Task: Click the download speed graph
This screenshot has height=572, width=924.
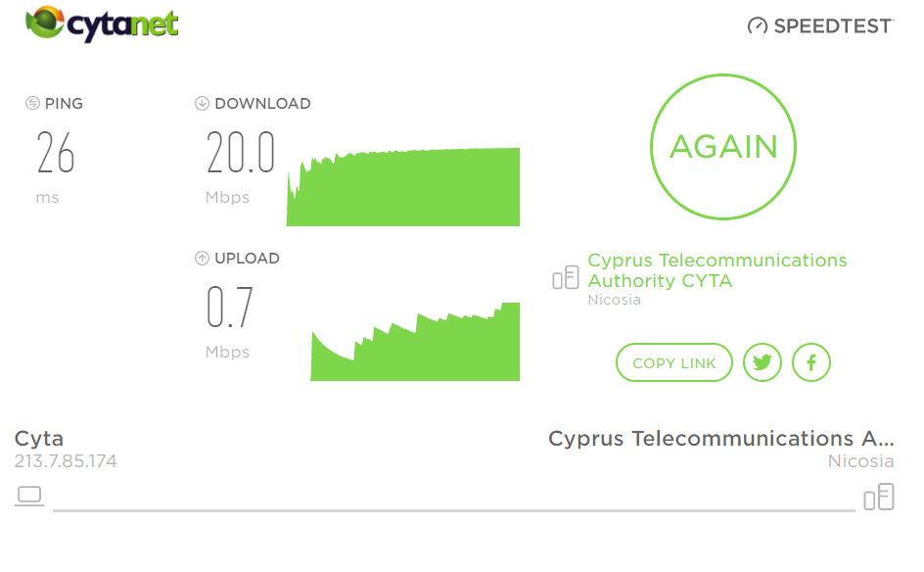Action: pyautogui.click(x=403, y=187)
